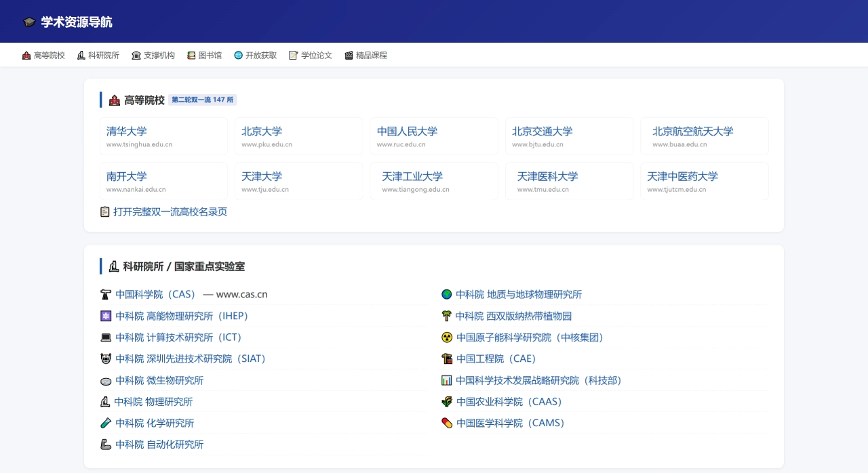Go to the 科研院所 navigation item

(98, 56)
